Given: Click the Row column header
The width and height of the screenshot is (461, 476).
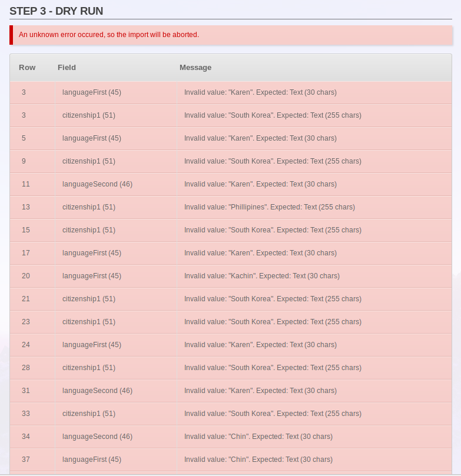Looking at the screenshot, I should (27, 68).
